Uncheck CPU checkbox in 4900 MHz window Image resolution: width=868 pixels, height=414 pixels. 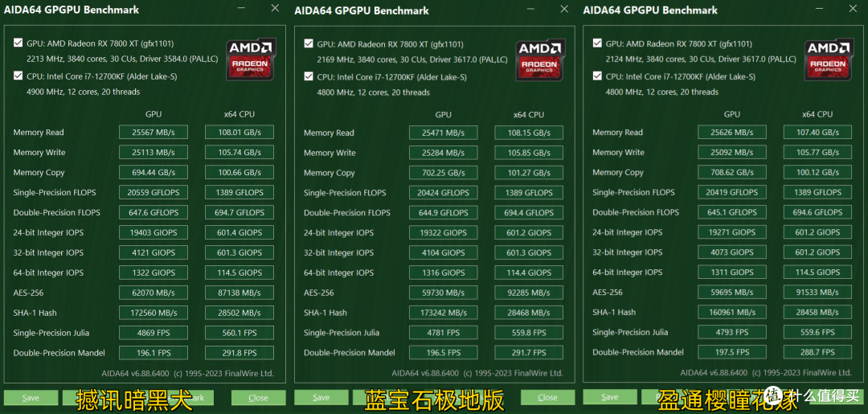click(x=18, y=76)
